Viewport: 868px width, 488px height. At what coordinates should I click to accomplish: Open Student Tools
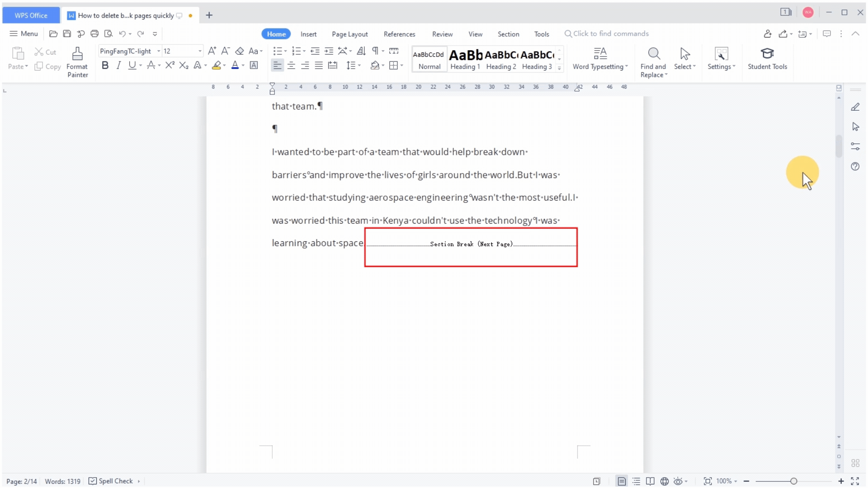(x=767, y=59)
